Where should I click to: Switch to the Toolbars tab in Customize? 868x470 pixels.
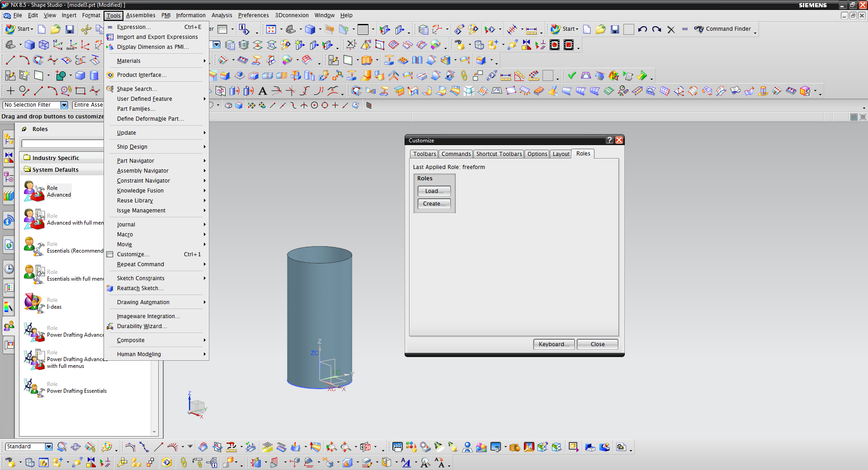point(425,154)
